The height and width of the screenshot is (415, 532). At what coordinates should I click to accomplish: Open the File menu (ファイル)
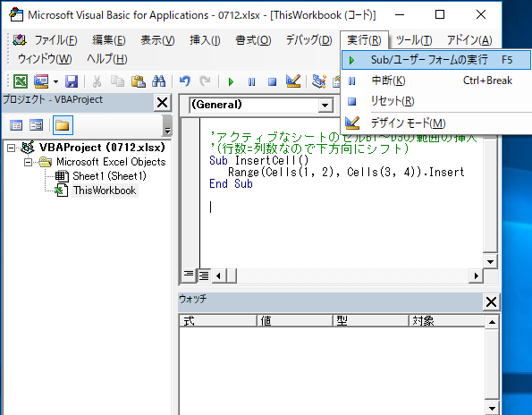(55, 40)
